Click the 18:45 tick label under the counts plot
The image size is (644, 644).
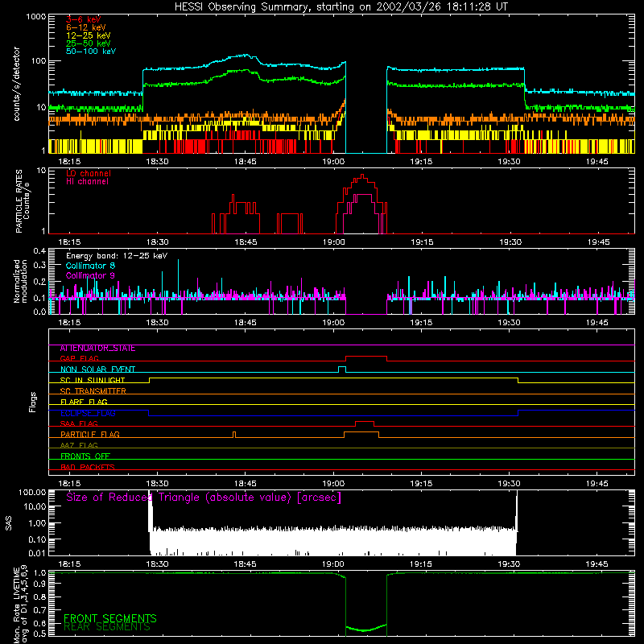point(246,162)
